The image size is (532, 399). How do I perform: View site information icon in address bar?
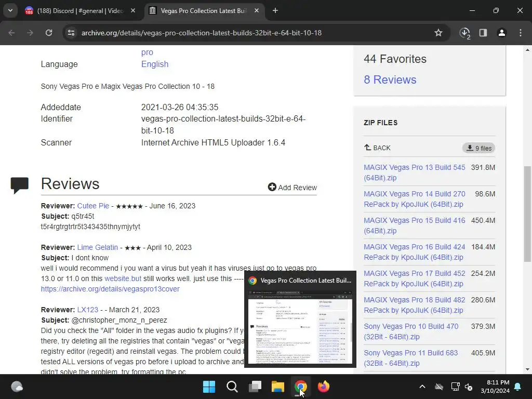71,33
